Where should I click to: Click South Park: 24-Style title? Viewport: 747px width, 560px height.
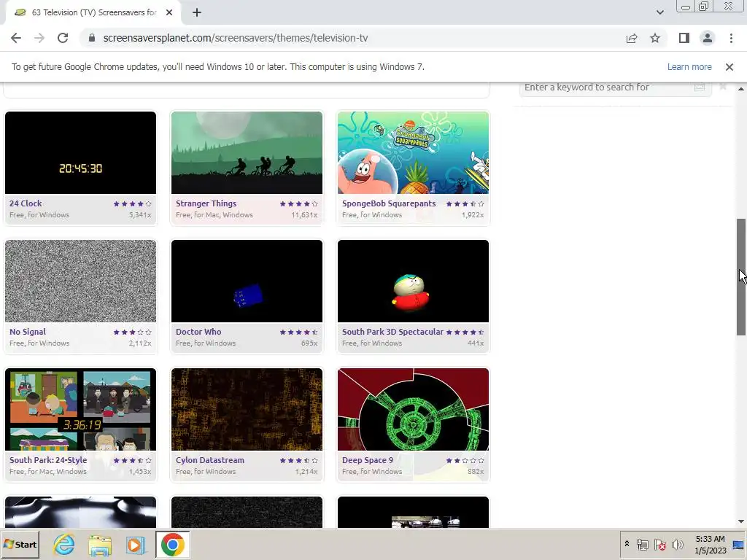pos(48,460)
